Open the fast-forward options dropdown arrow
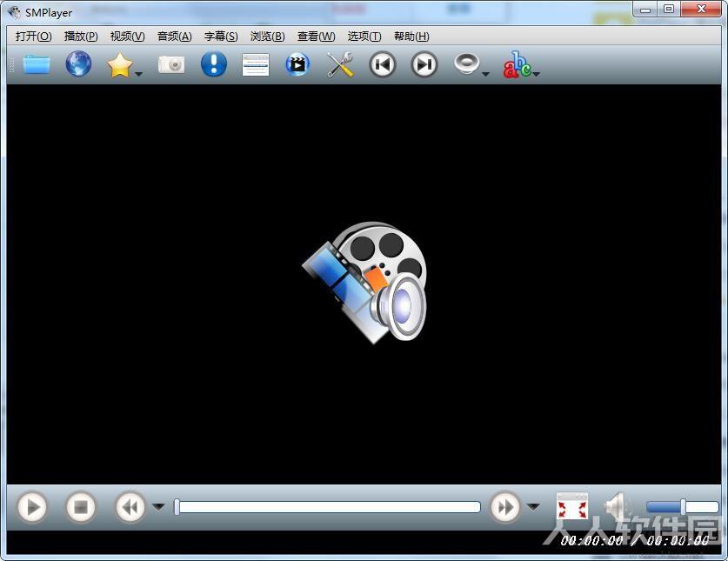Screen dimensions: 728x561 point(534,506)
